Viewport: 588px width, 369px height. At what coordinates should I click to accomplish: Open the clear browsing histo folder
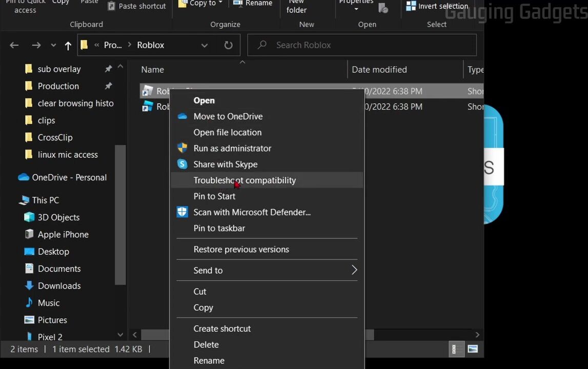75,103
